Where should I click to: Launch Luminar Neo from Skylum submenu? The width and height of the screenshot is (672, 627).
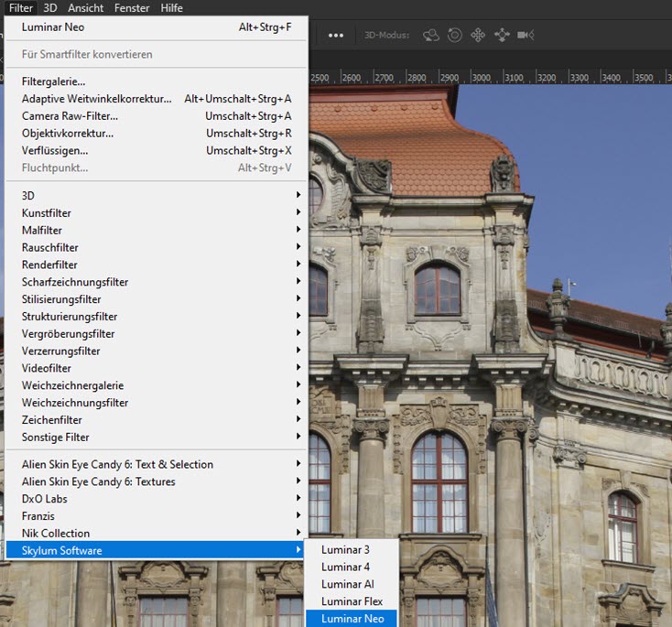[x=352, y=619]
